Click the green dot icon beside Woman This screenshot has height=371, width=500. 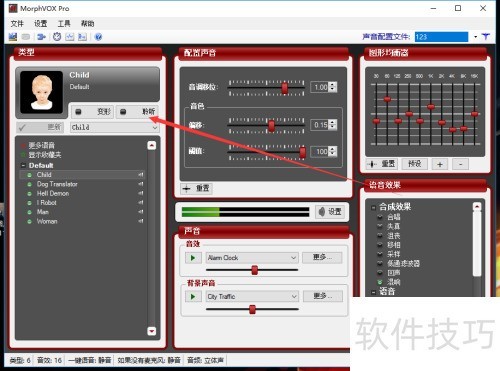(x=29, y=221)
